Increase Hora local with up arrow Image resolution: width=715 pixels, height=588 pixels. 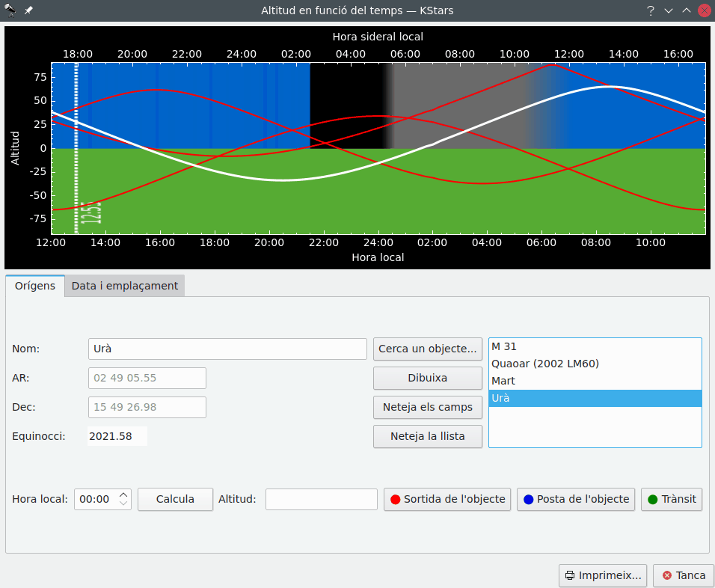point(123,494)
